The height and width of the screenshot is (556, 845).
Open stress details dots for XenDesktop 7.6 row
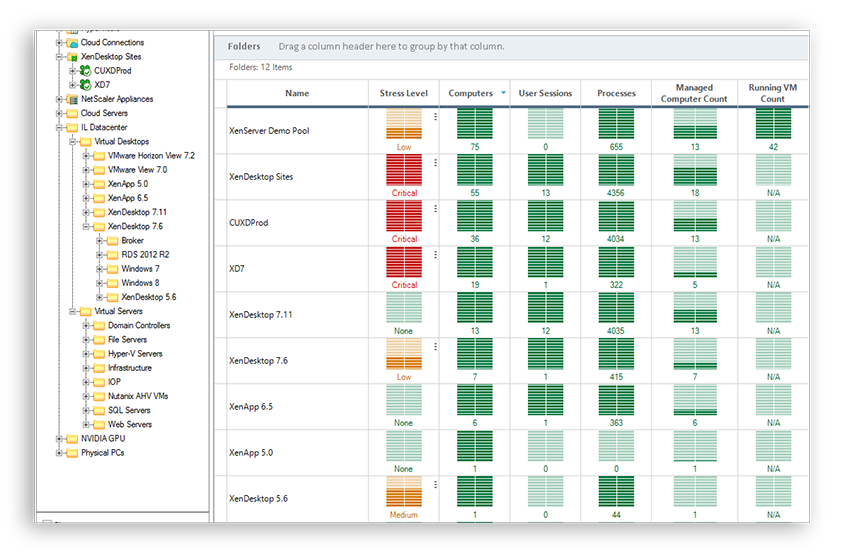[435, 346]
